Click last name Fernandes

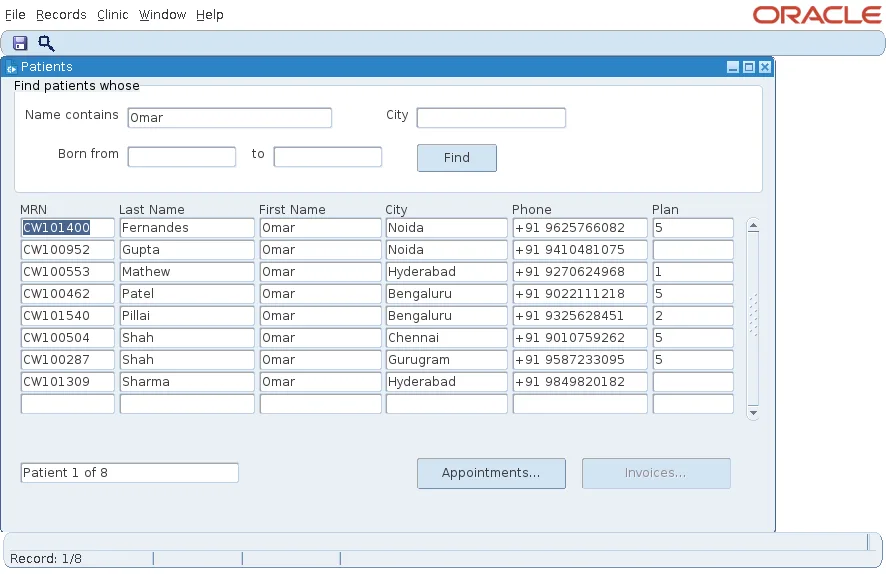(x=187, y=228)
